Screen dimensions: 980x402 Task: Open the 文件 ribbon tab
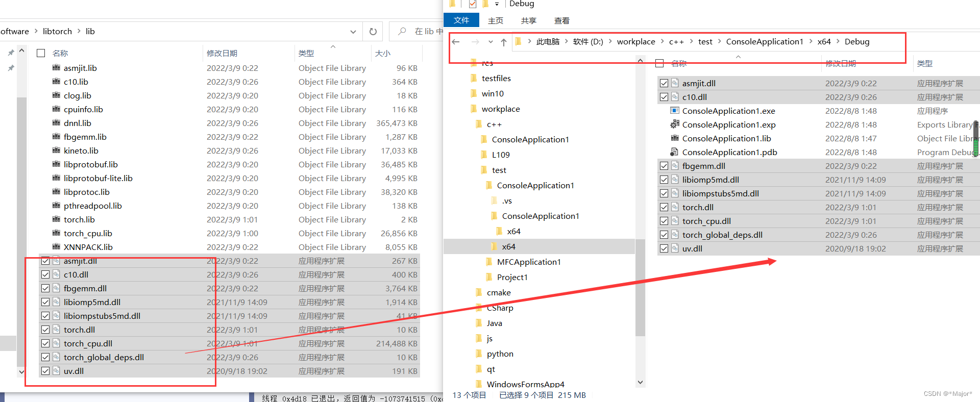click(461, 20)
